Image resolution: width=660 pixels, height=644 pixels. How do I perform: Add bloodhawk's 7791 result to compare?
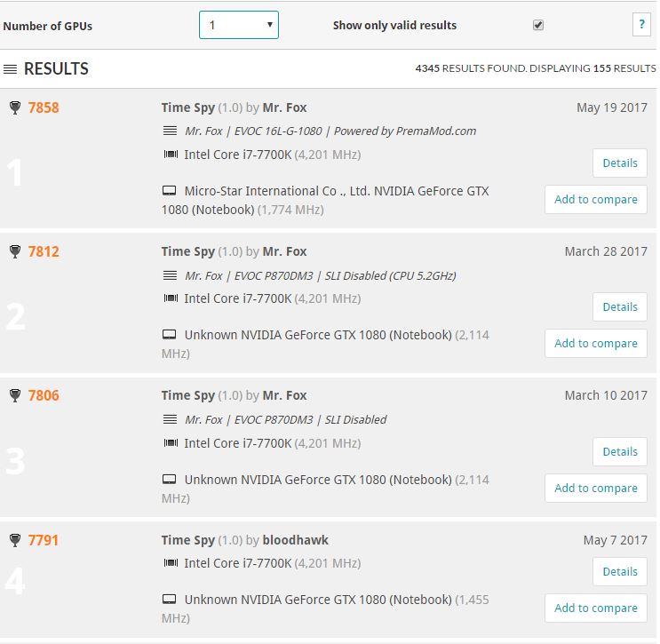coord(595,608)
